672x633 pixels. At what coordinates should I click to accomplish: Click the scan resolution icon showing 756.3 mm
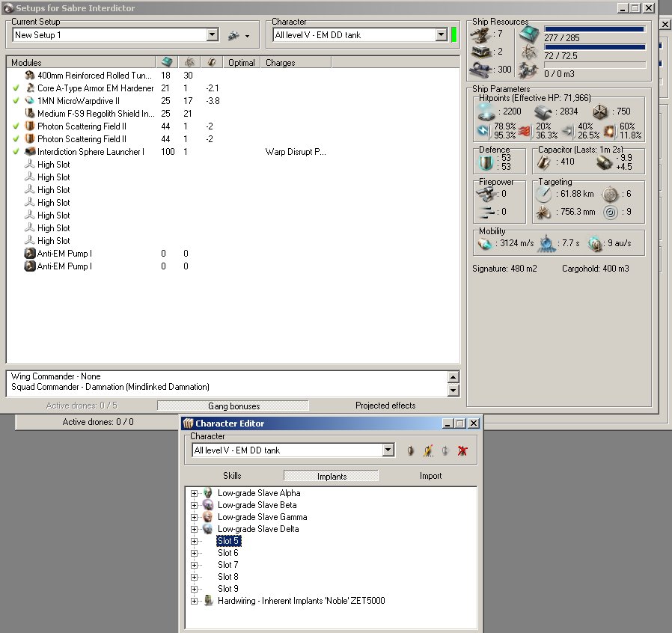pos(543,212)
